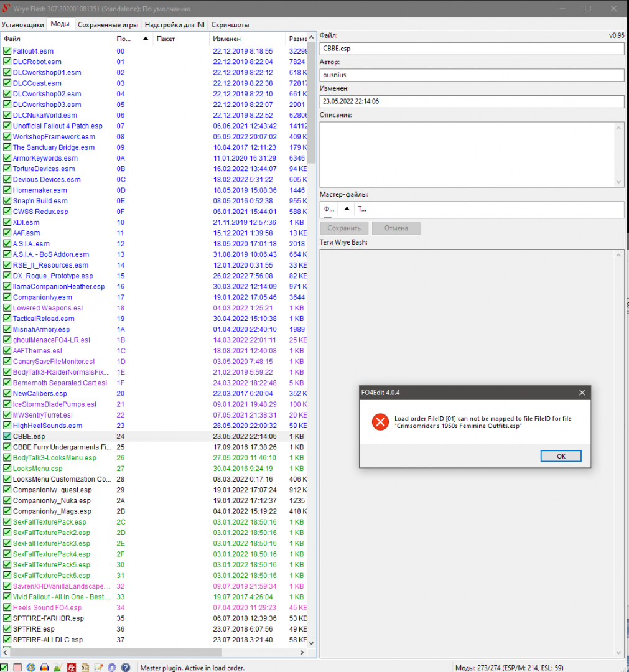The width and height of the screenshot is (629, 672).
Task: Click the master-files sort arrow header
Action: [347, 209]
